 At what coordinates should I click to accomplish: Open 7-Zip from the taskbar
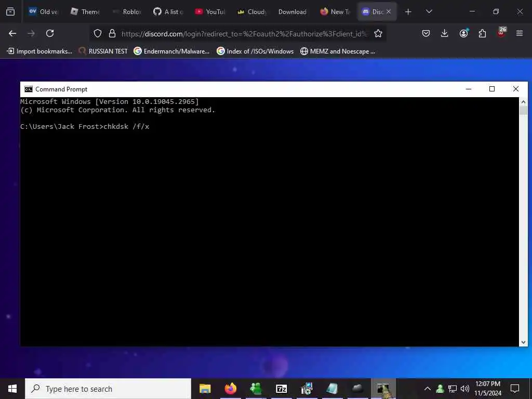click(x=281, y=389)
